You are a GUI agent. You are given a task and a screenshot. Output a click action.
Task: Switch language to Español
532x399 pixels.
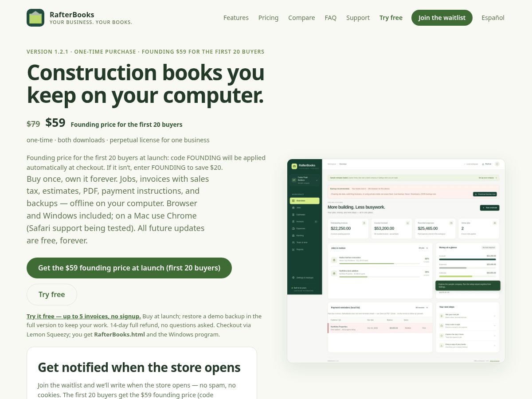click(493, 18)
